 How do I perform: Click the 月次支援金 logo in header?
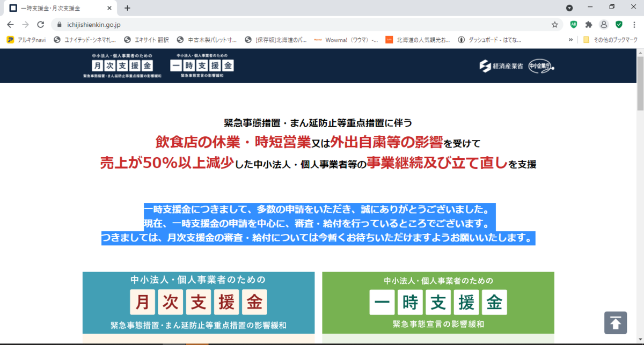pyautogui.click(x=122, y=66)
